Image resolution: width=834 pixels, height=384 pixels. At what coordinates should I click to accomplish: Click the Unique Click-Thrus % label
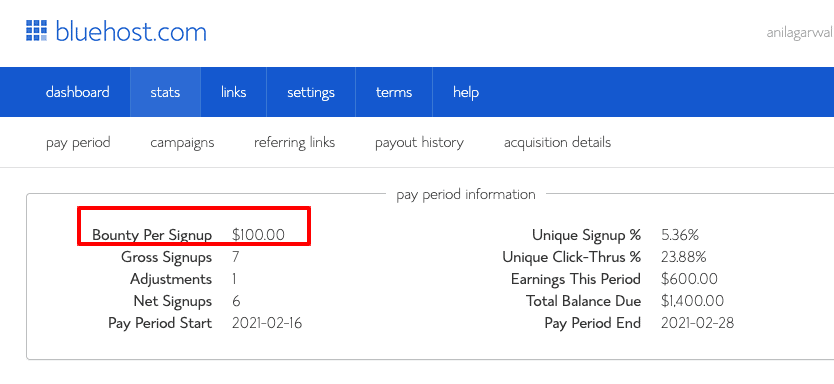click(x=572, y=257)
